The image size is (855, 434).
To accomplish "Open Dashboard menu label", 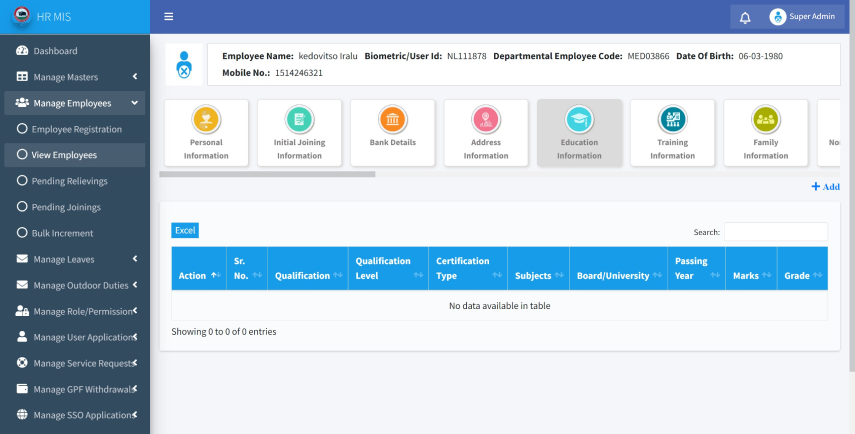I will pos(56,51).
